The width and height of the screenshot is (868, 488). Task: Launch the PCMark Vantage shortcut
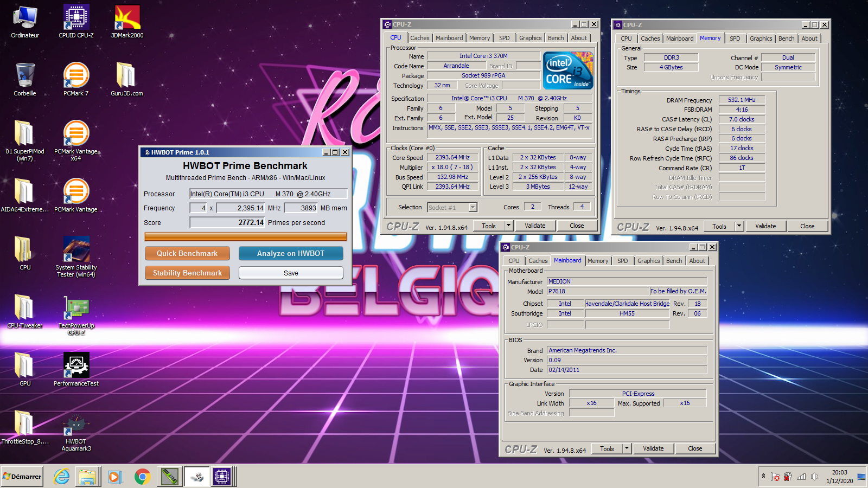click(76, 195)
